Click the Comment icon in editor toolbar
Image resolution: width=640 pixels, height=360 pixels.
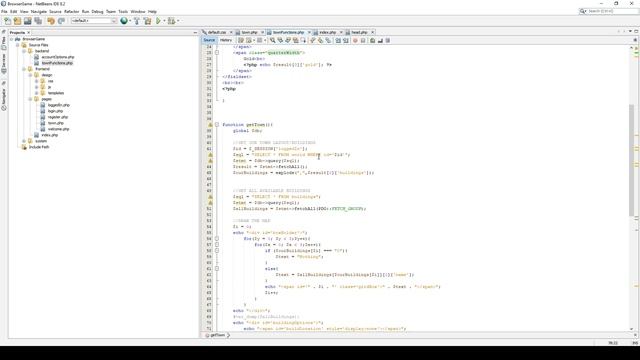(380, 40)
